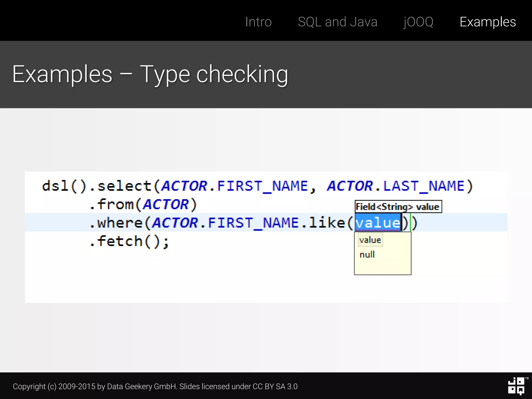532x399 pixels.
Task: Click the fetch() method call
Action: click(128, 241)
